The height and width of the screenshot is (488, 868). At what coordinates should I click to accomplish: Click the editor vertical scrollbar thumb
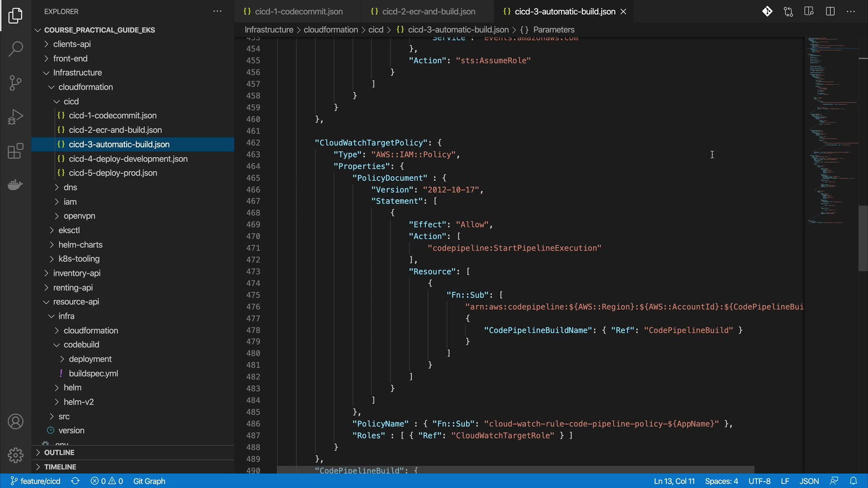click(x=863, y=238)
